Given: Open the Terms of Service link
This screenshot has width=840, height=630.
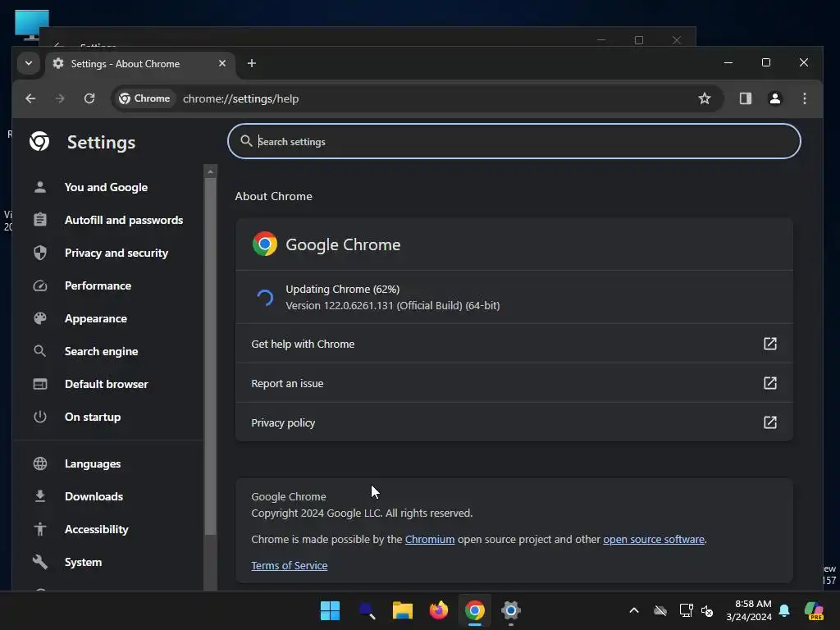Looking at the screenshot, I should 290,566.
